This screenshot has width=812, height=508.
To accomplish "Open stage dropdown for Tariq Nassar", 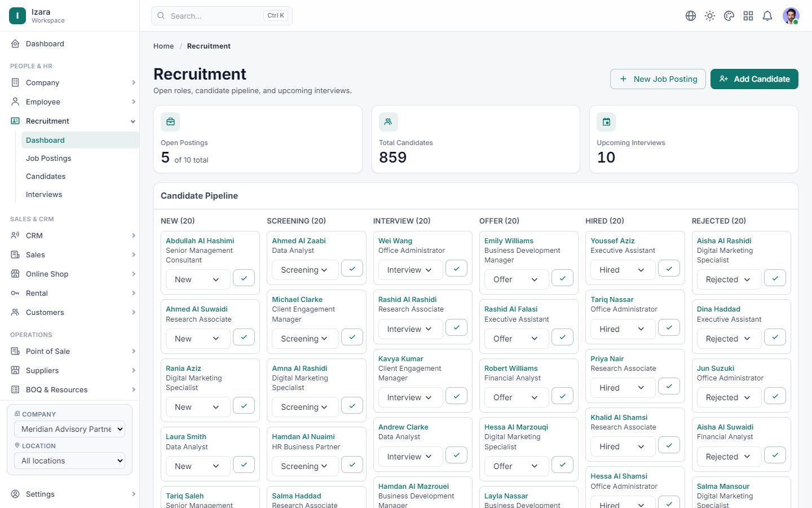I will click(623, 329).
